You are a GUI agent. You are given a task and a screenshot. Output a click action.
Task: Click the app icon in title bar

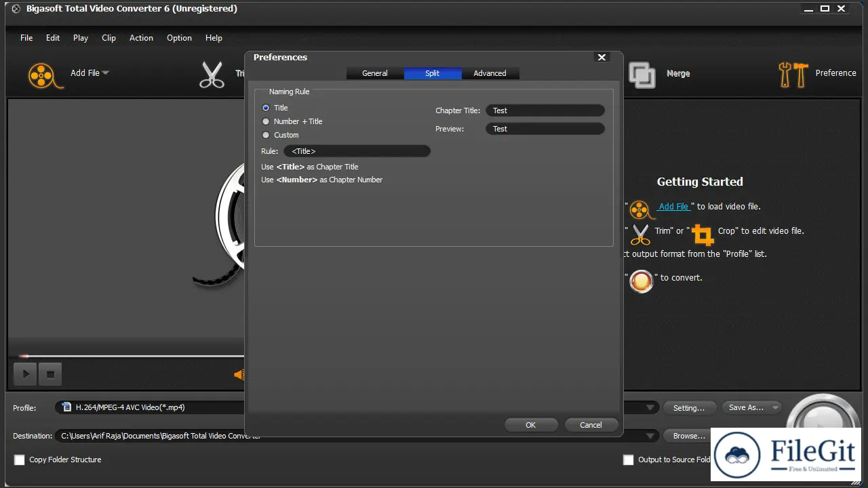coord(16,9)
